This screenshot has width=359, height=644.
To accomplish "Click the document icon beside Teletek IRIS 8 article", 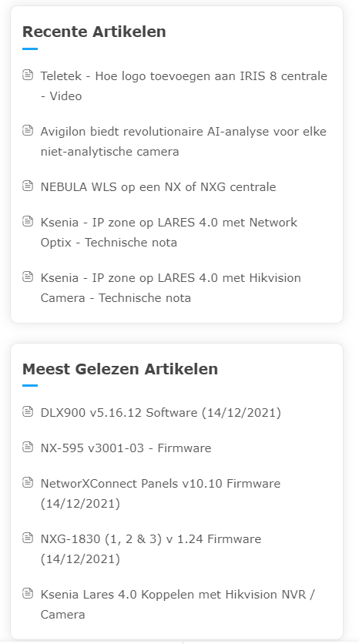I will pos(28,75).
